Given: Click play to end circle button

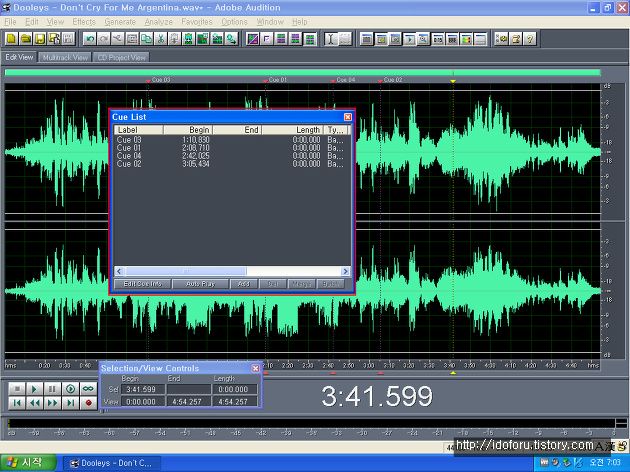Looking at the screenshot, I should click(70, 389).
